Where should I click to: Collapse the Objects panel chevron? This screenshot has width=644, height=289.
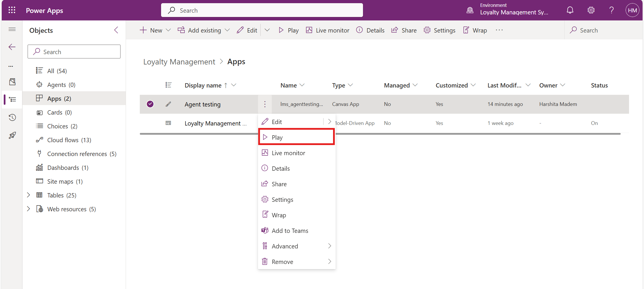point(116,30)
